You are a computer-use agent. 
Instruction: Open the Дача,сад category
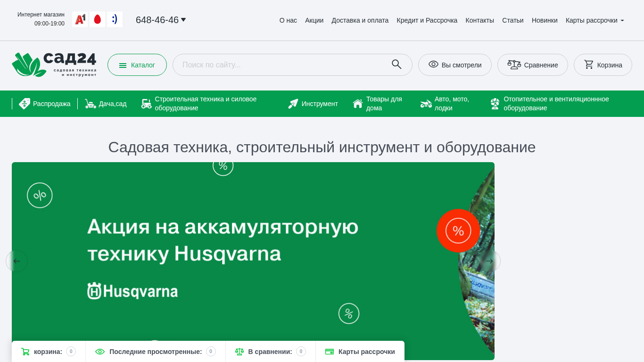106,104
